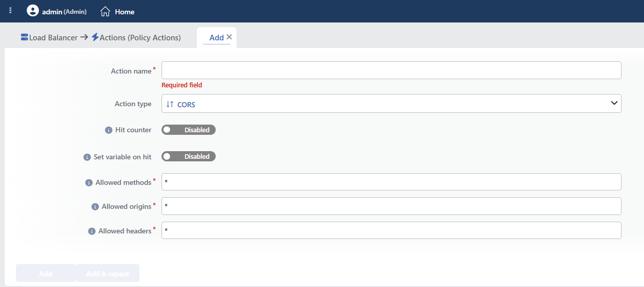Click the admin (Admin) user label
Viewport: 644px width, 287px height.
pyautogui.click(x=64, y=11)
